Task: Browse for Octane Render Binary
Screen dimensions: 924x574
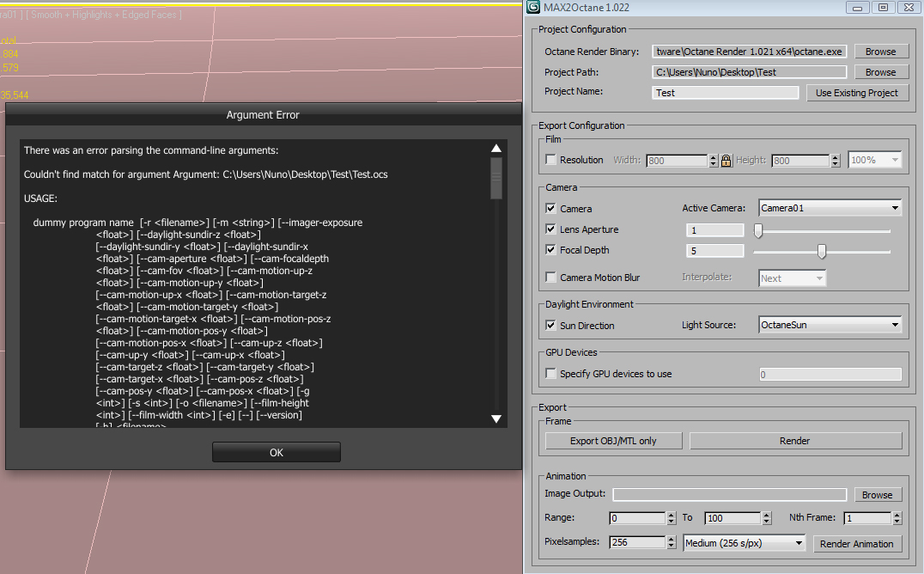Action: [880, 52]
